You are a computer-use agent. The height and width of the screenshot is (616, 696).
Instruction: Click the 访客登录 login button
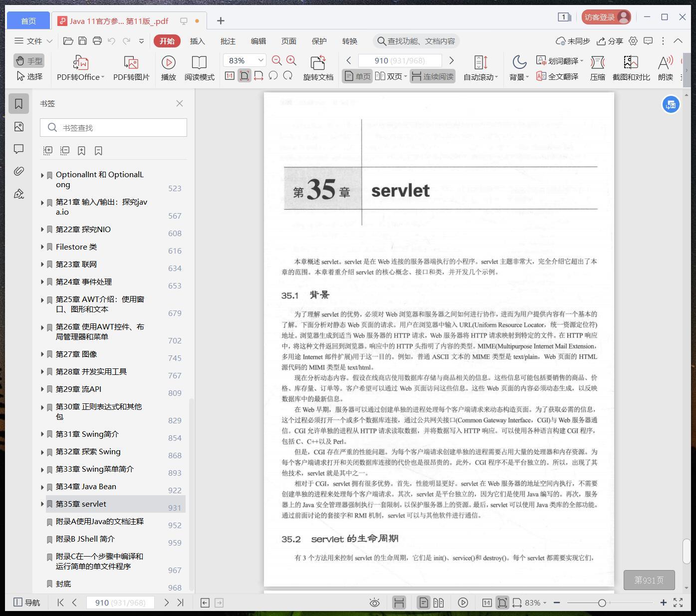(x=606, y=17)
